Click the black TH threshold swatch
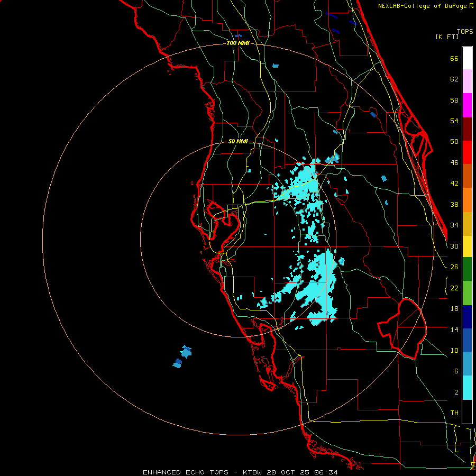 tap(467, 411)
